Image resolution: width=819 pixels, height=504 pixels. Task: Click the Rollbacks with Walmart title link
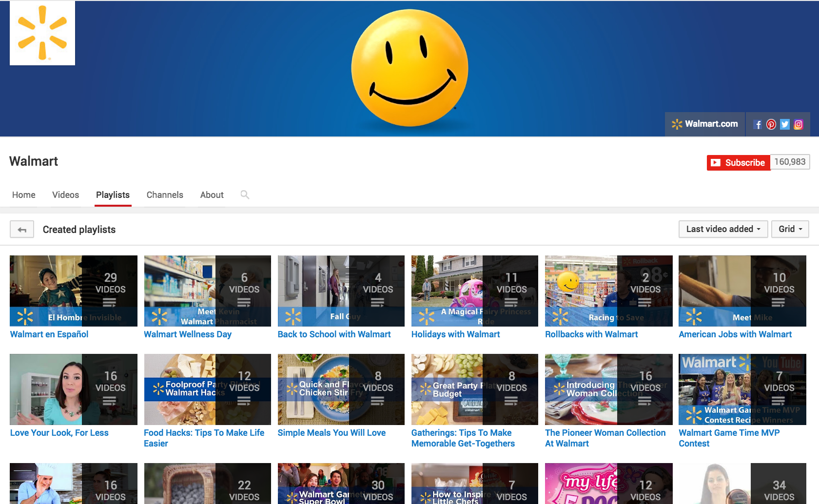pyautogui.click(x=591, y=334)
